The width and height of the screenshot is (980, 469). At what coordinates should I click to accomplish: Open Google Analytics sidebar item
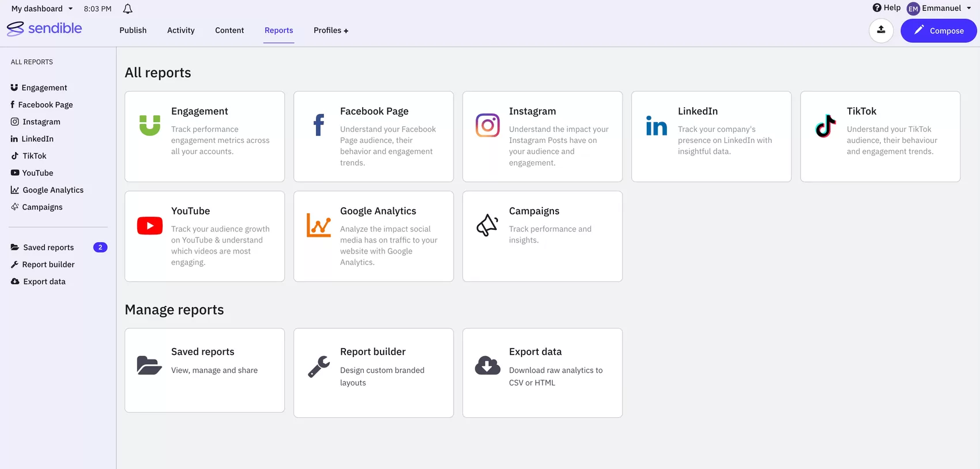pyautogui.click(x=53, y=190)
